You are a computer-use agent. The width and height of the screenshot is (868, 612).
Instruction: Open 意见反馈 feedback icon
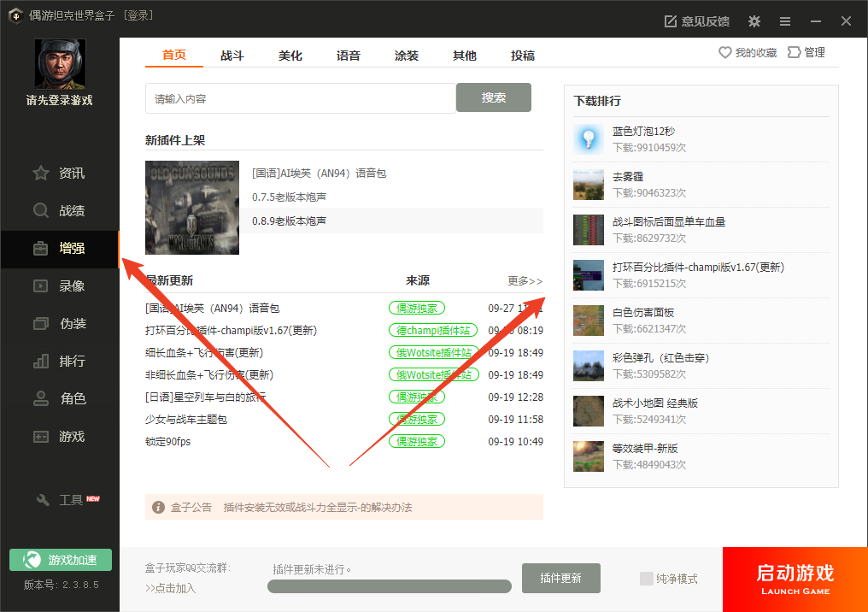point(671,21)
